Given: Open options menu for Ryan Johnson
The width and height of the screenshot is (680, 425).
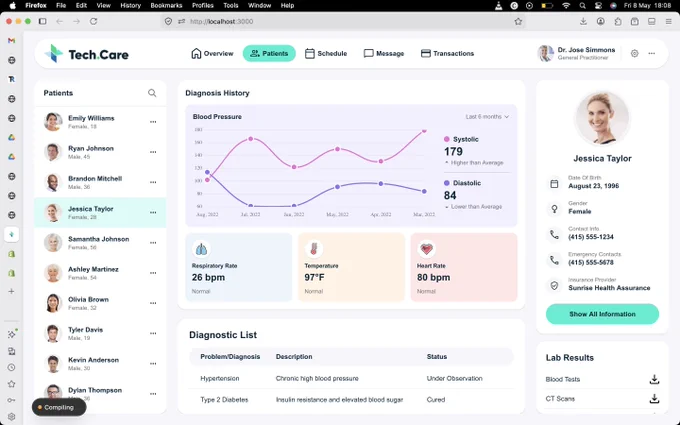Looking at the screenshot, I should [x=153, y=152].
